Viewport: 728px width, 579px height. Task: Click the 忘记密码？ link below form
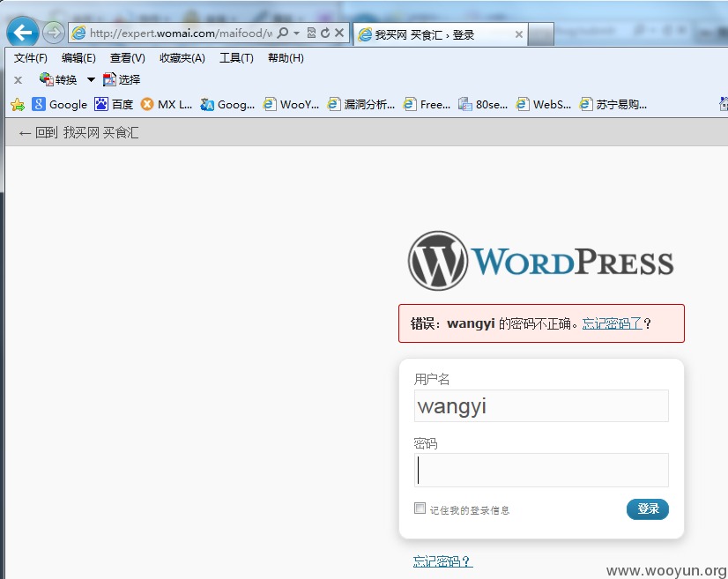(442, 561)
